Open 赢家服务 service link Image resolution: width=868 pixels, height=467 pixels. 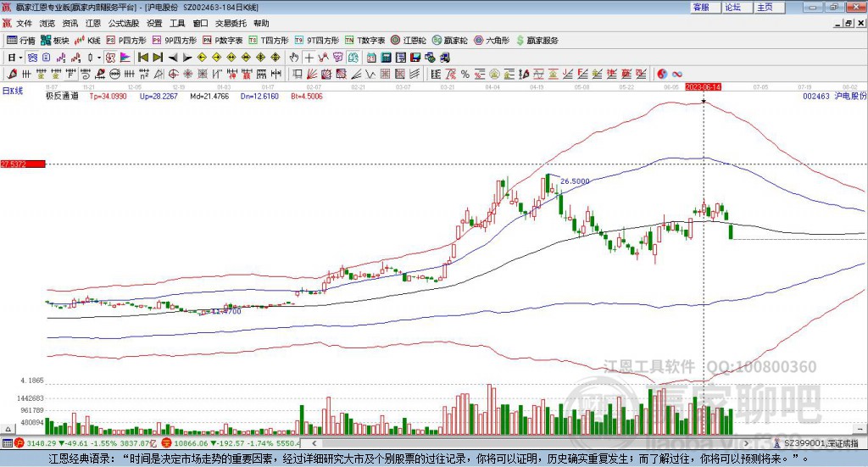pyautogui.click(x=537, y=41)
